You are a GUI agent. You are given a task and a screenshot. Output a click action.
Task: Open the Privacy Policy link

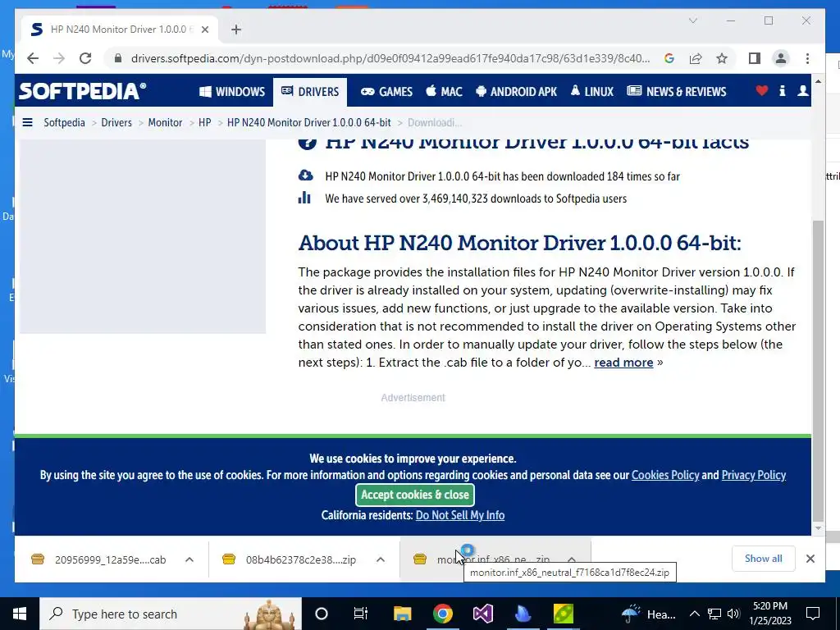click(754, 475)
